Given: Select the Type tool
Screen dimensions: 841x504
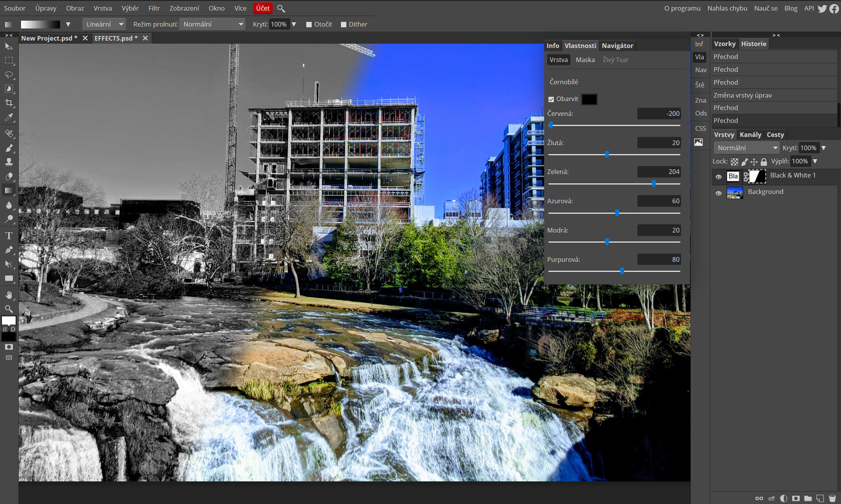Looking at the screenshot, I should click(x=9, y=236).
